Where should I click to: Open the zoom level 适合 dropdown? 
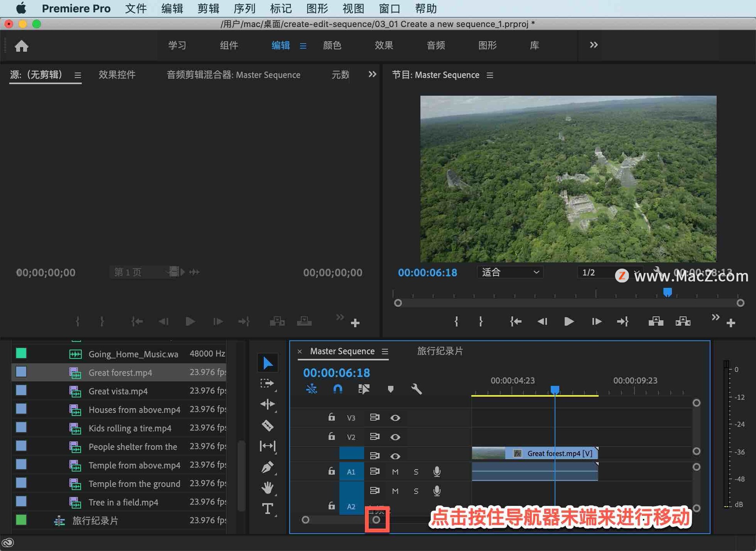pyautogui.click(x=510, y=272)
